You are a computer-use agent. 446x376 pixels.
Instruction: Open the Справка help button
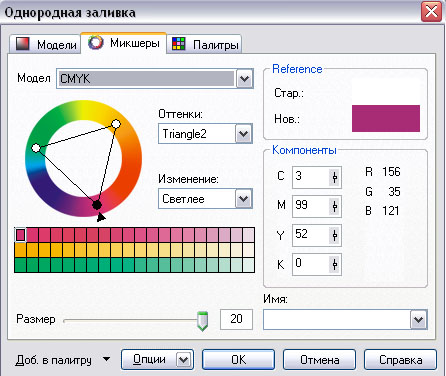pos(400,359)
